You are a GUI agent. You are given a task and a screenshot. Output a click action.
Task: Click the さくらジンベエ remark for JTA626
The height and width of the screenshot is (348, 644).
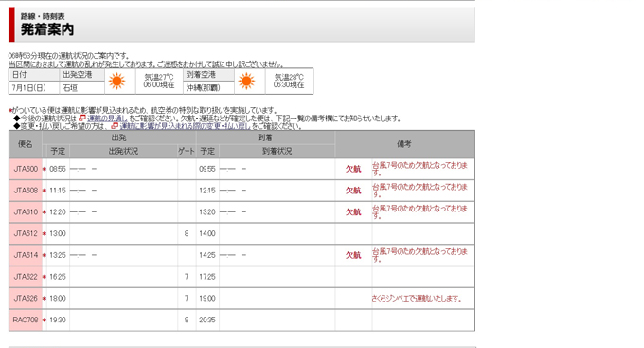point(417,299)
